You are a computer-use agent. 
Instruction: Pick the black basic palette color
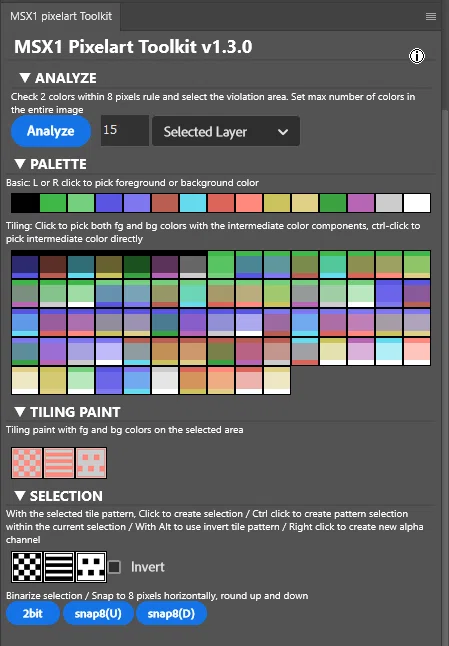(x=25, y=203)
